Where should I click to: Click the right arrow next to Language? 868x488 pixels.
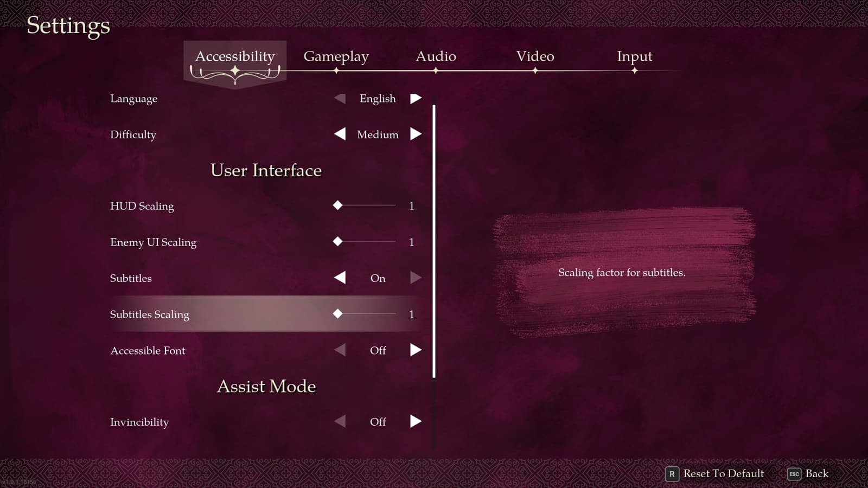[416, 99]
